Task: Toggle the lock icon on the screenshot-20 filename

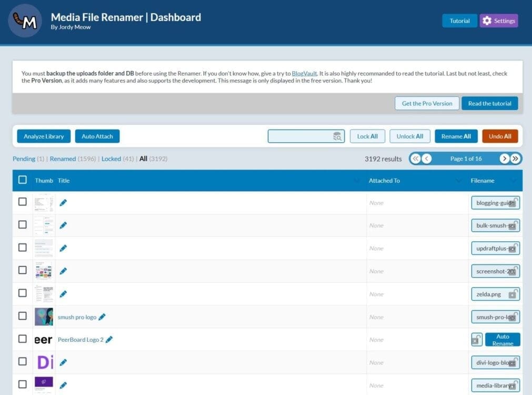Action: pyautogui.click(x=513, y=271)
